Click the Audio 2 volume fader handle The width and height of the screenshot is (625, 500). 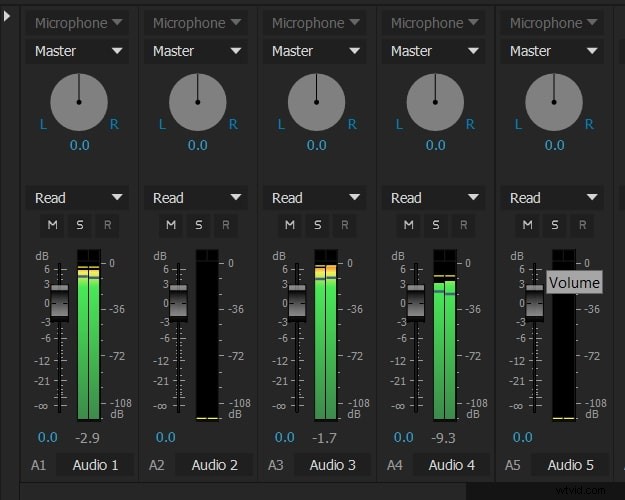coord(179,303)
